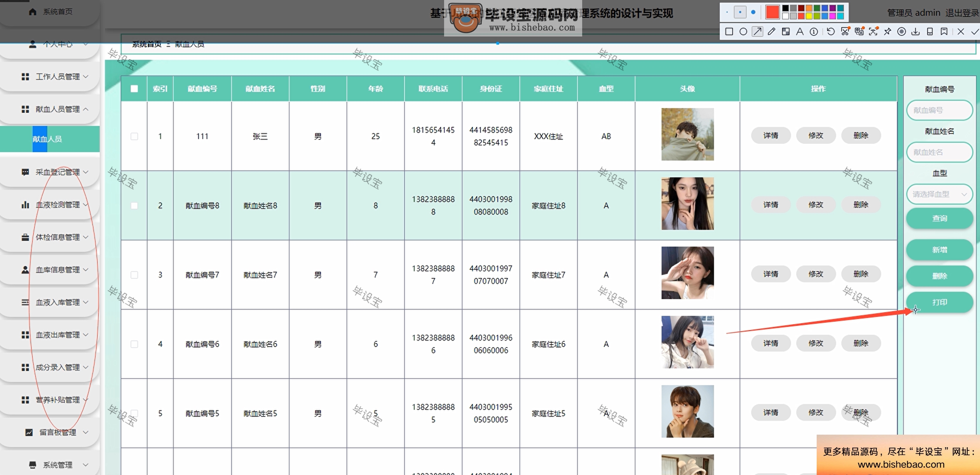
Task: Click 修改 for the 献血编号8 row
Action: tap(816, 205)
